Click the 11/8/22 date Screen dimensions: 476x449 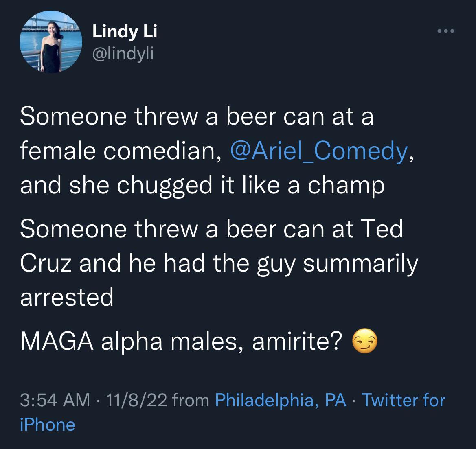[x=137, y=400]
